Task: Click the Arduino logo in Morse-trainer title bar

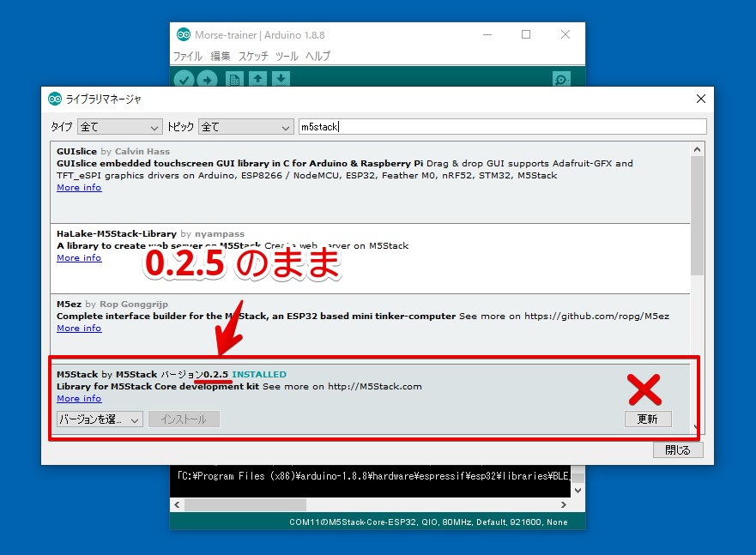Action: pyautogui.click(x=184, y=34)
